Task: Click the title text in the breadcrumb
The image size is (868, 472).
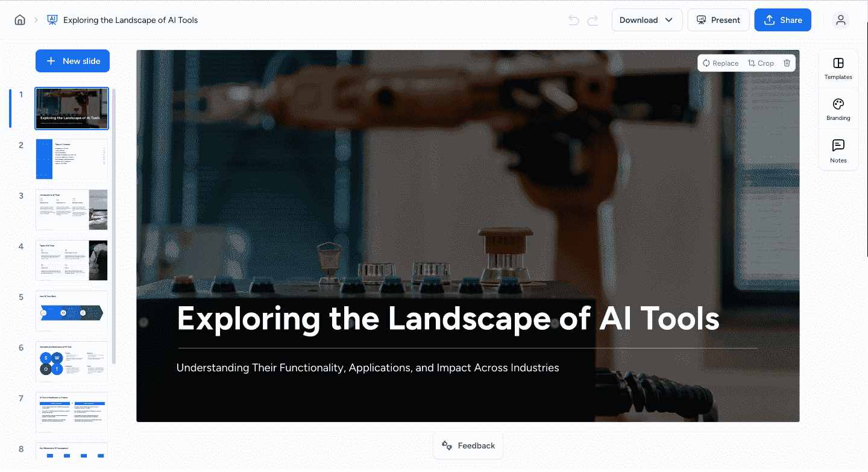Action: [130, 20]
